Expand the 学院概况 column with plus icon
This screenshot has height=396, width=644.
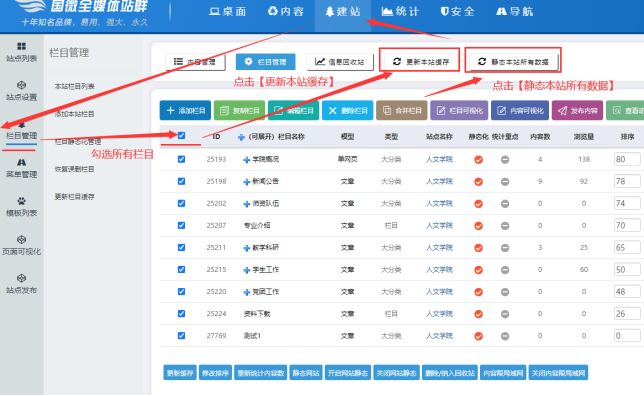tap(246, 159)
